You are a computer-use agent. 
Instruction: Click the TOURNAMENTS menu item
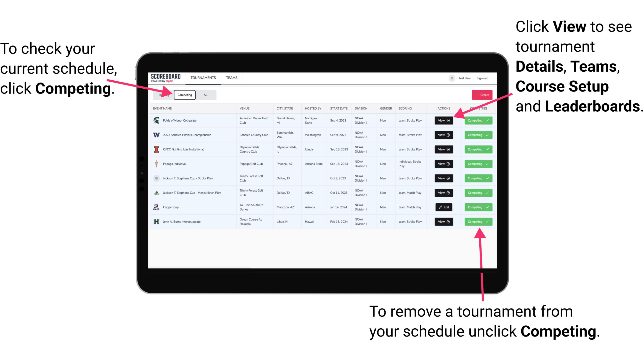[x=203, y=78]
